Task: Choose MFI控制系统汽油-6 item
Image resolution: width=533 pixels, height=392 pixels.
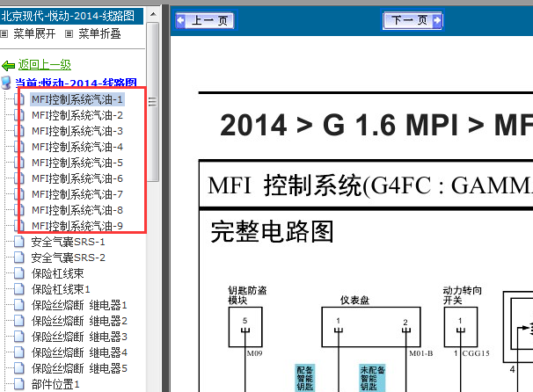Action: pos(77,178)
